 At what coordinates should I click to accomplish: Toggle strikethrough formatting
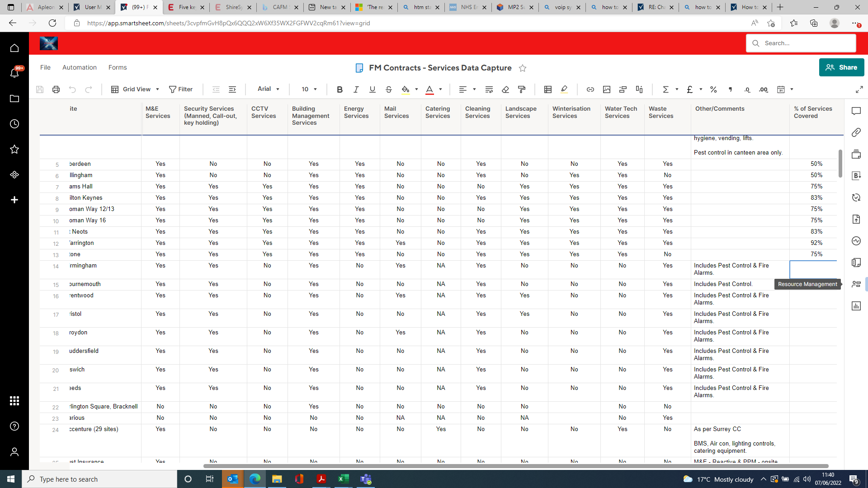[x=388, y=89]
